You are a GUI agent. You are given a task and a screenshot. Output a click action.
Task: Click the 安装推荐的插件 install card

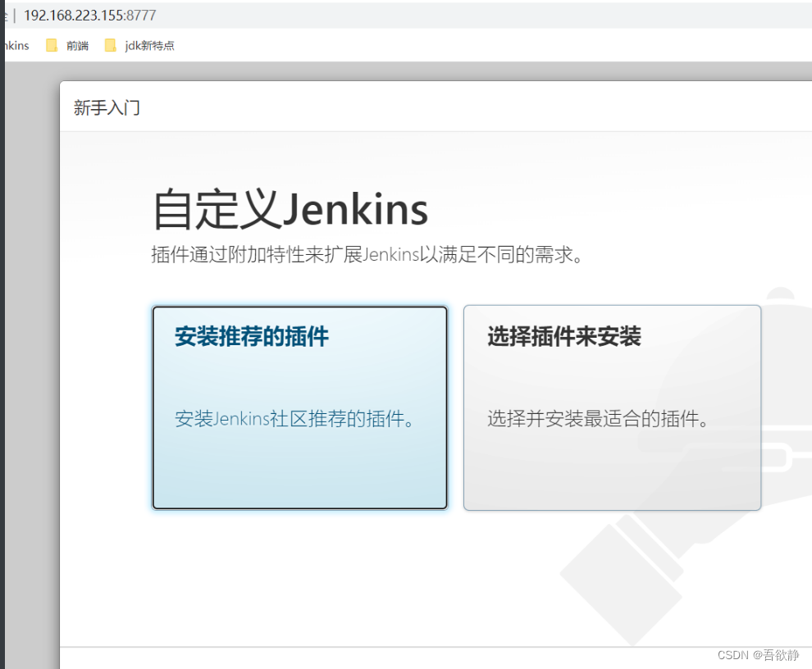(x=299, y=407)
